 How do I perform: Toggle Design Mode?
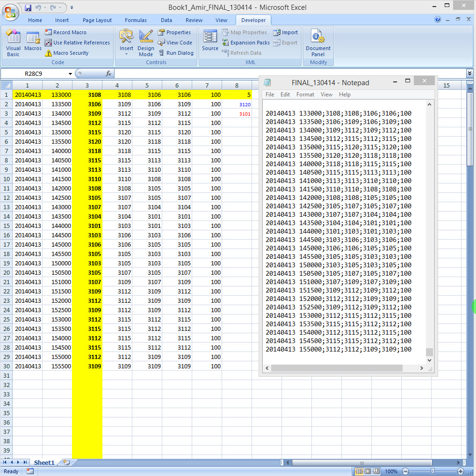(146, 43)
